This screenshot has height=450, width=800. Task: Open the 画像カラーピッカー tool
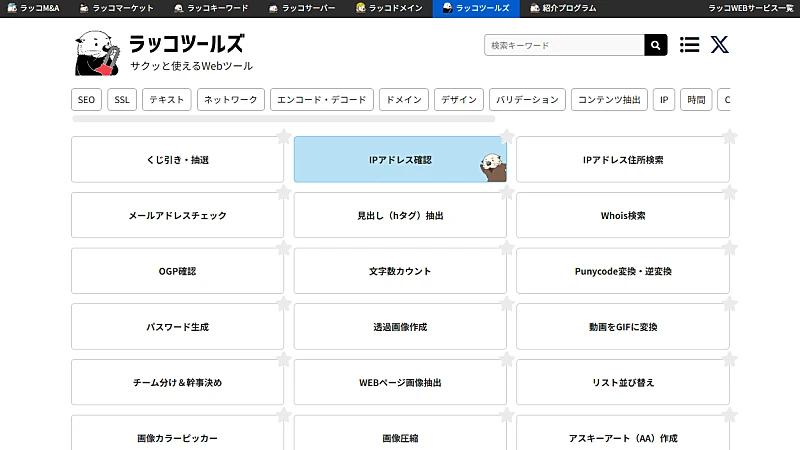[x=177, y=434]
